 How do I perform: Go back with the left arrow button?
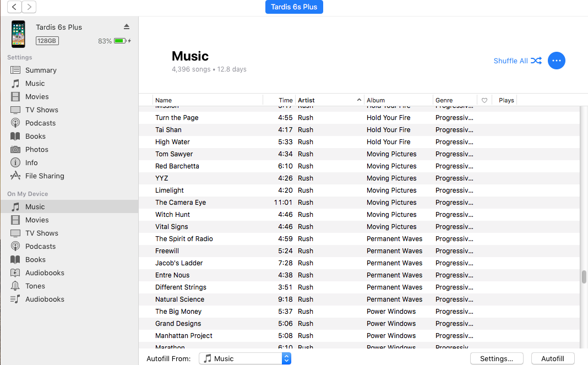click(14, 7)
